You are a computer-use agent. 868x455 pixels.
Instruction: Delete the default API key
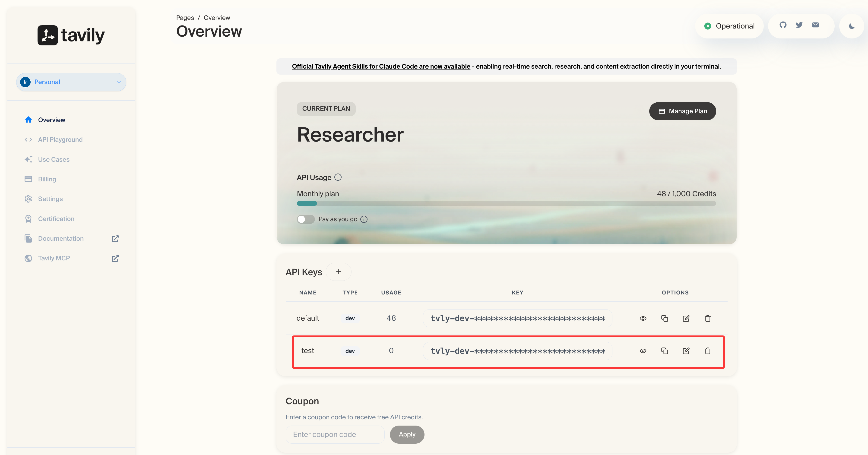coord(708,318)
